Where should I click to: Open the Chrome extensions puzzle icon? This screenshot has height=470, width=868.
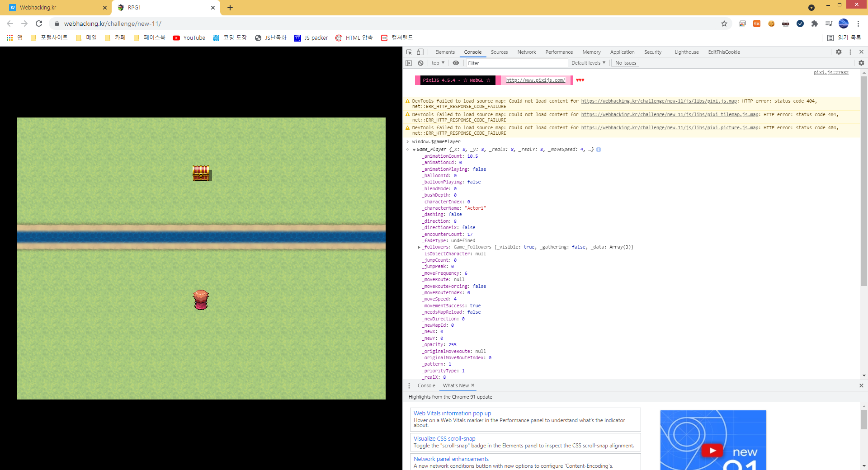[x=814, y=23]
